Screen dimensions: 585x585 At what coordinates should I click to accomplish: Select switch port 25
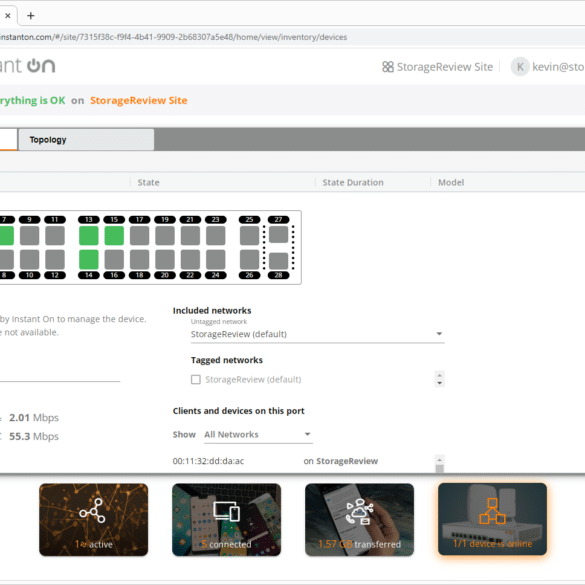[x=250, y=235]
